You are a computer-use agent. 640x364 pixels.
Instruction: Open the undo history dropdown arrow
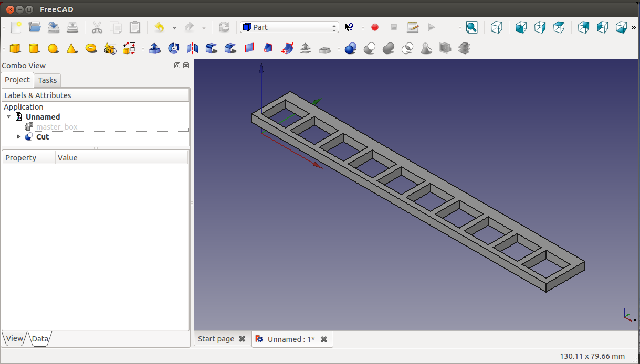(174, 28)
